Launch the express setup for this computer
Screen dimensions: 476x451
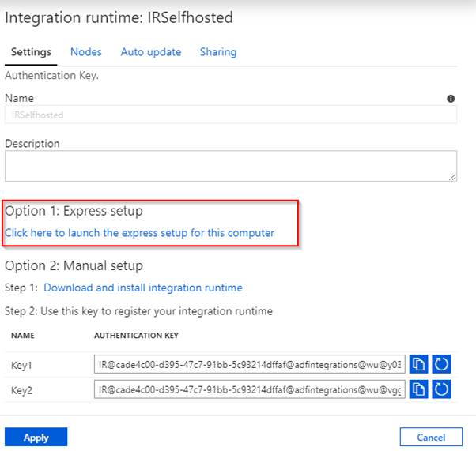(x=139, y=233)
